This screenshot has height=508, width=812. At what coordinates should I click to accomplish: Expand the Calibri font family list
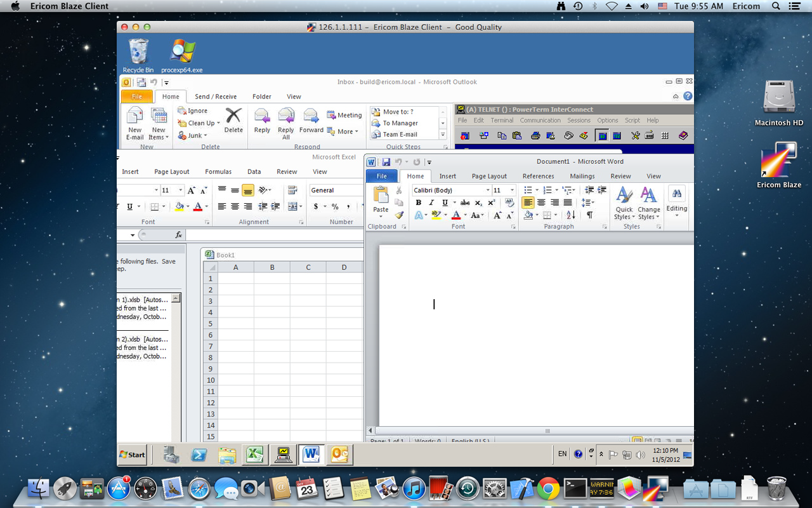(488, 190)
